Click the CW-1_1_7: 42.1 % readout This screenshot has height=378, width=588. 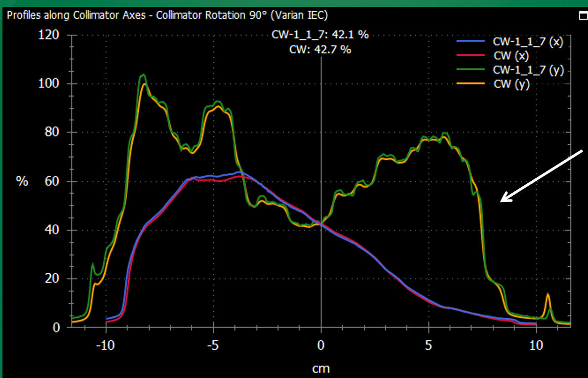321,35
